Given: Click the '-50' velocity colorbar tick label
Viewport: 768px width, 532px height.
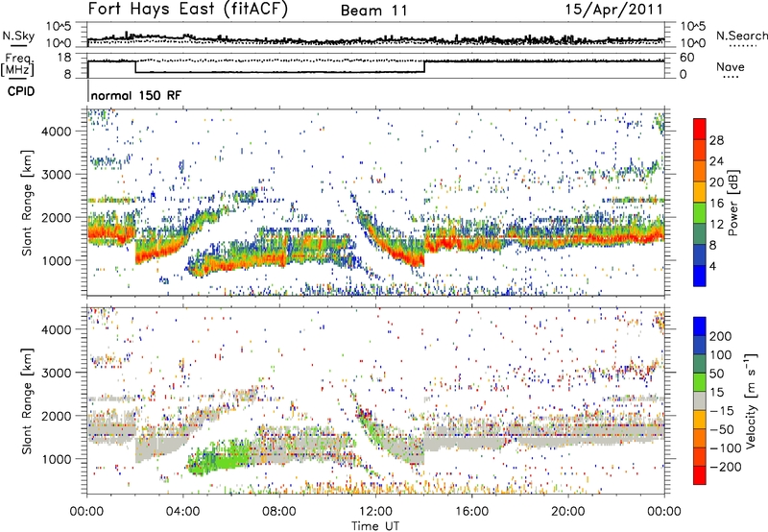Looking at the screenshot, I should point(723,429).
